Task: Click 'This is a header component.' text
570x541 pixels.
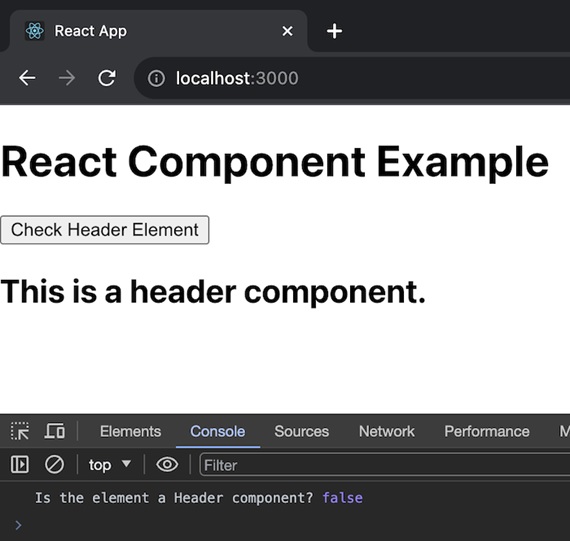Action: tap(213, 292)
